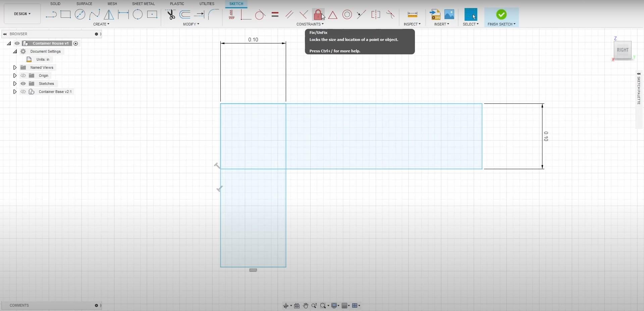644x311 pixels.
Task: Activate the Pan hand tool
Action: click(306, 306)
